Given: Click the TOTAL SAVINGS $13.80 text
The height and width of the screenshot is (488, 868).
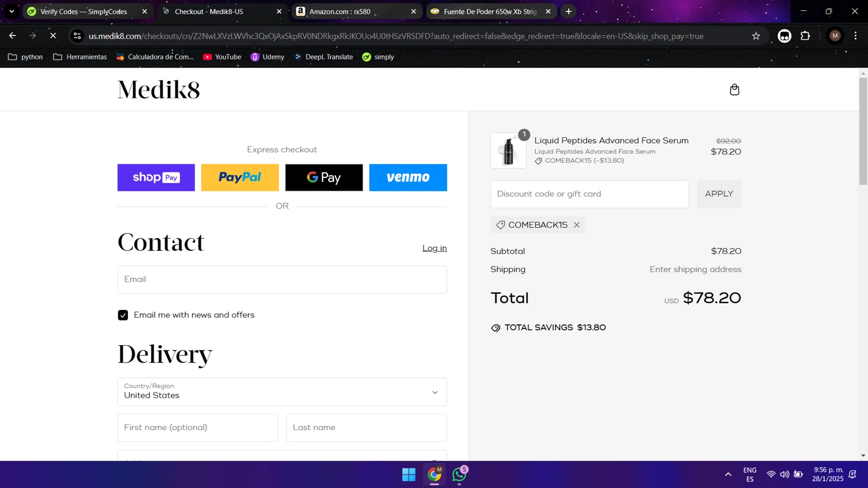Looking at the screenshot, I should (x=555, y=328).
